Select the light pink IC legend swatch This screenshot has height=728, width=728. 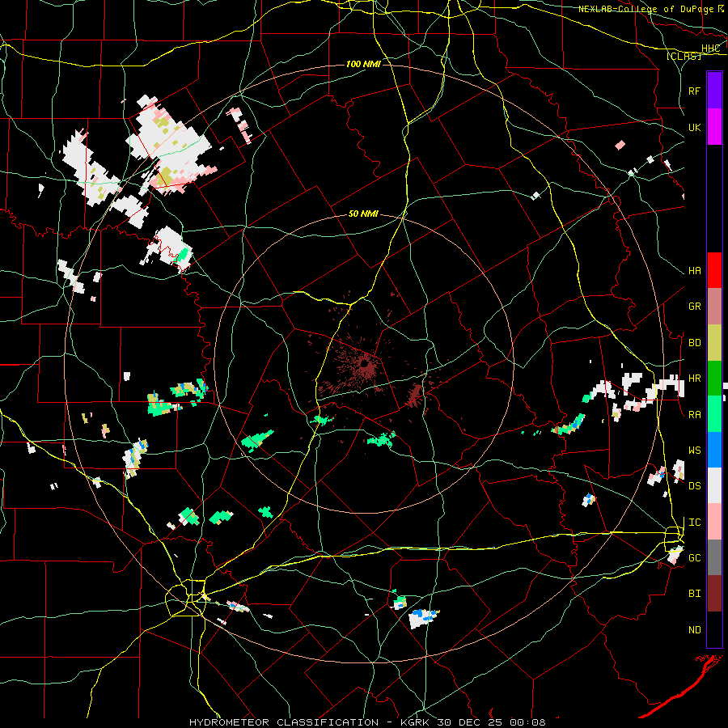tap(714, 522)
